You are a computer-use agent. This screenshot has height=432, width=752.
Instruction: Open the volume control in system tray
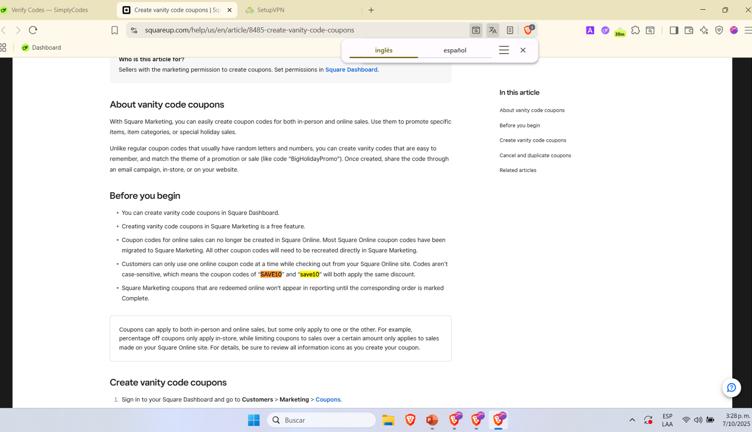tap(698, 420)
